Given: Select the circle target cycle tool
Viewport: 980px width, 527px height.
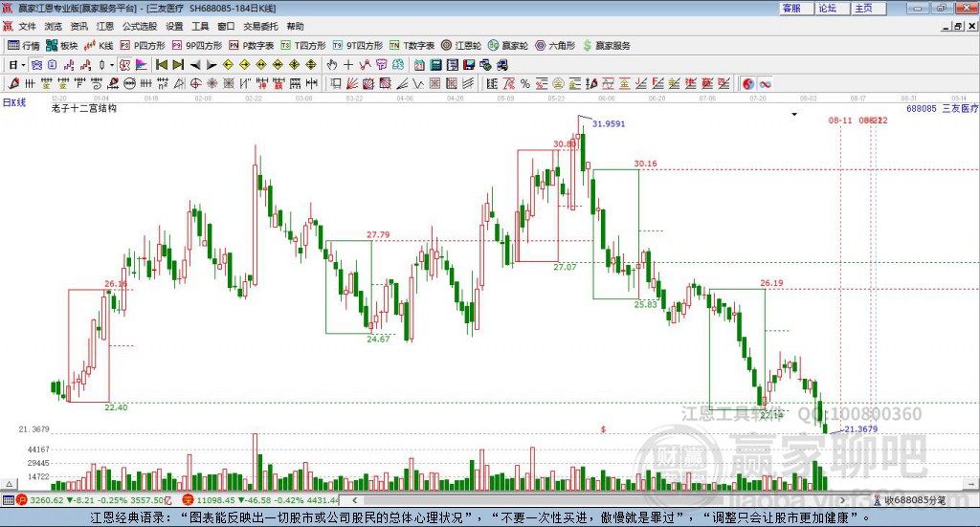Looking at the screenshot, I should click(195, 83).
